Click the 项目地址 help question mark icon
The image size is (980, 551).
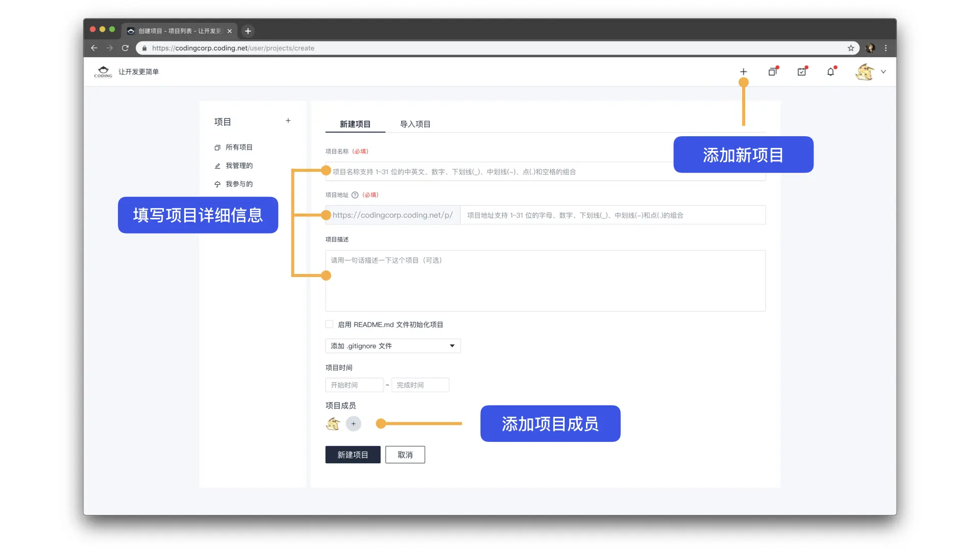(x=355, y=194)
